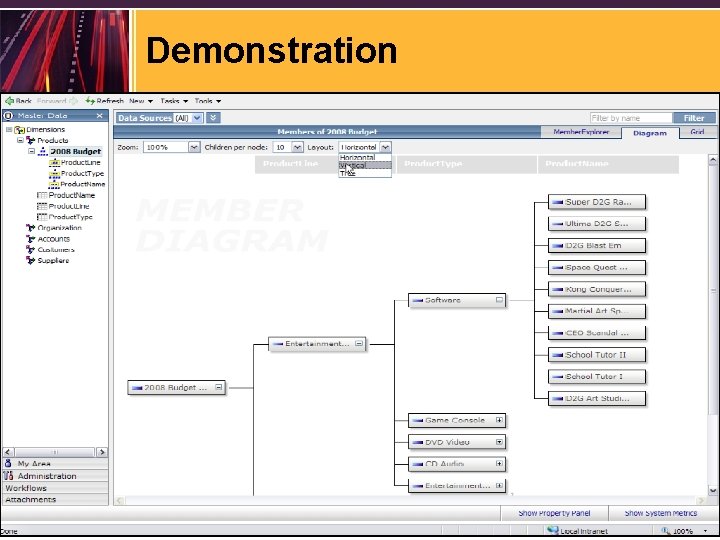Collapse the 2008 Budget tree node
Image resolution: width=720 pixels, height=540 pixels.
click(31, 152)
